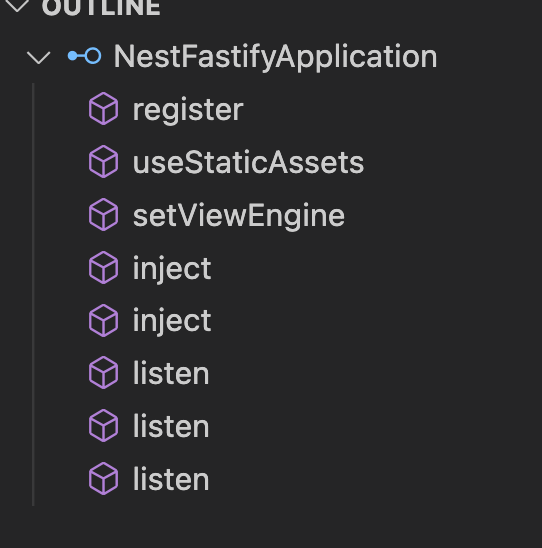Select the first inject method label
The image size is (542, 548).
(x=172, y=269)
